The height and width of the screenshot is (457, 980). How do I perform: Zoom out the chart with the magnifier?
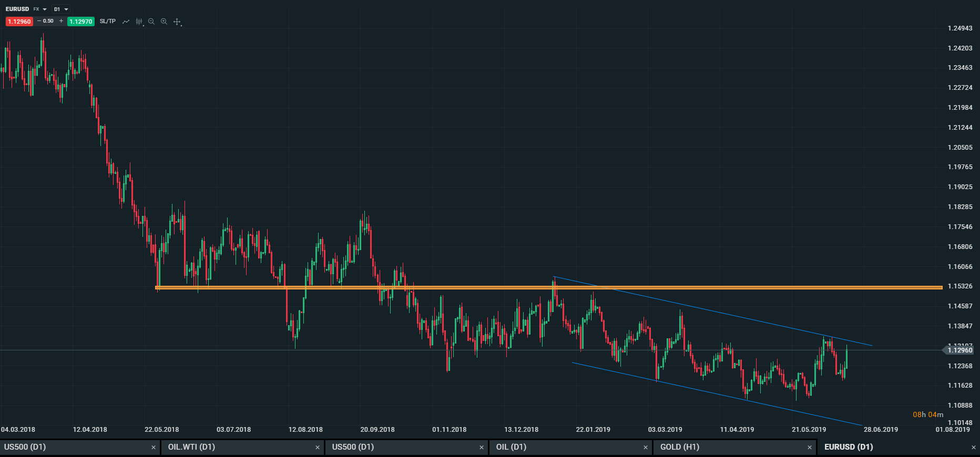(x=151, y=22)
